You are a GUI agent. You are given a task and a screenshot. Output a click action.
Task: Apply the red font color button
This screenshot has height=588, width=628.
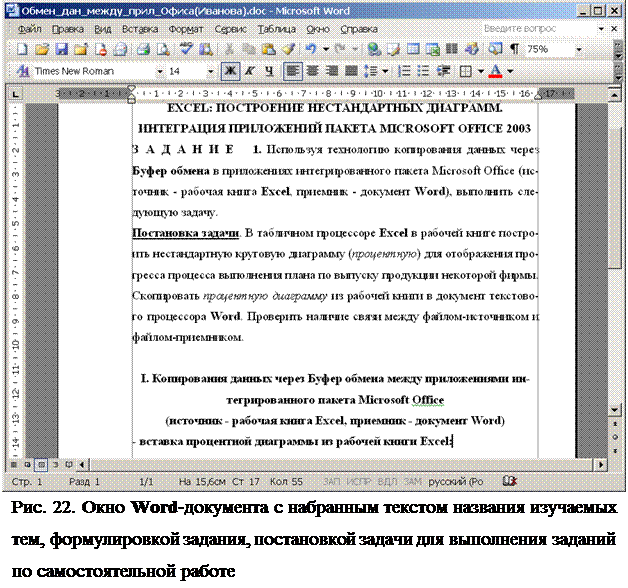pyautogui.click(x=495, y=71)
